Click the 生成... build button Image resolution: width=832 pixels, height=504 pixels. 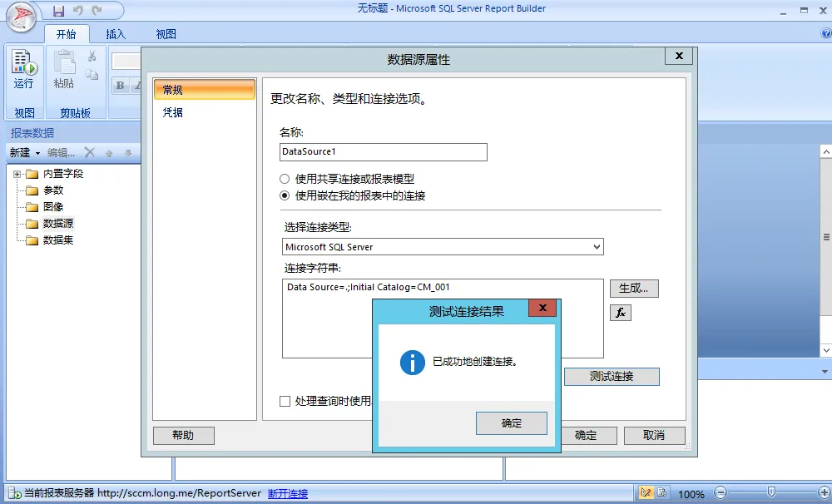[x=634, y=289]
